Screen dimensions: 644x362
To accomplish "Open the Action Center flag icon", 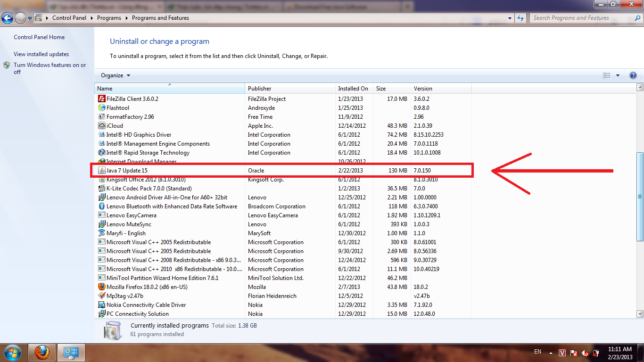I will pyautogui.click(x=574, y=353).
